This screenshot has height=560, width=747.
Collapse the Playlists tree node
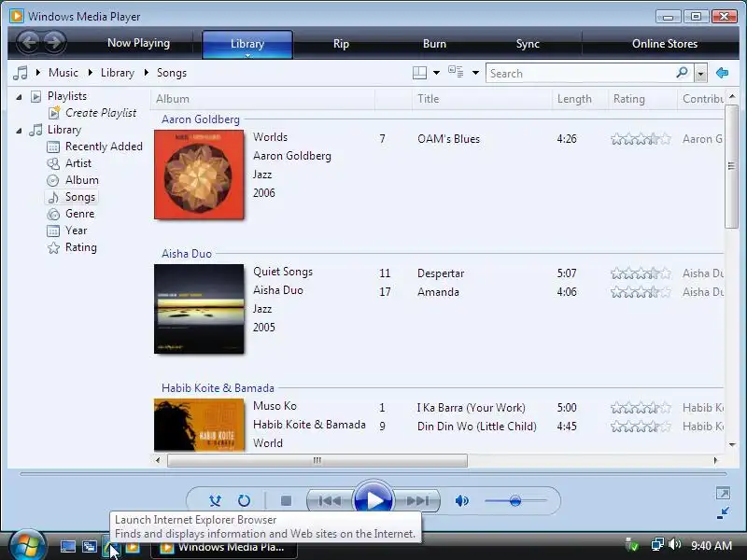19,97
